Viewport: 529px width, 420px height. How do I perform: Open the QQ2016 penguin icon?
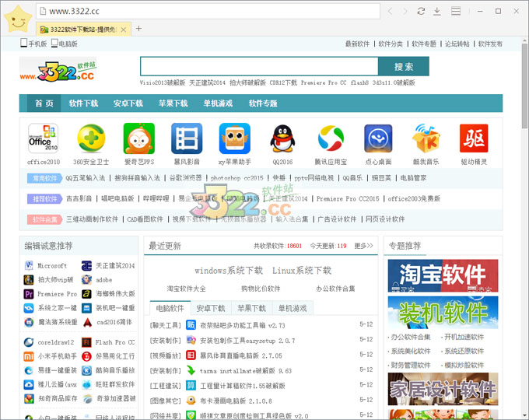click(282, 138)
